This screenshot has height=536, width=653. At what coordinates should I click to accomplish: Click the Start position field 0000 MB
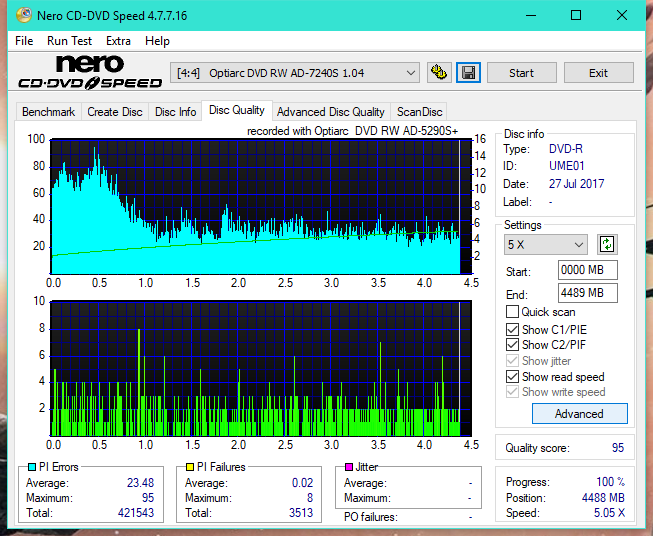point(587,270)
